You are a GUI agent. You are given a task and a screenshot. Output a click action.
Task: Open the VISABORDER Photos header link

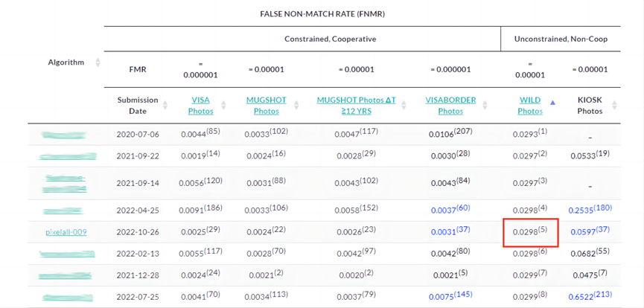click(x=450, y=105)
